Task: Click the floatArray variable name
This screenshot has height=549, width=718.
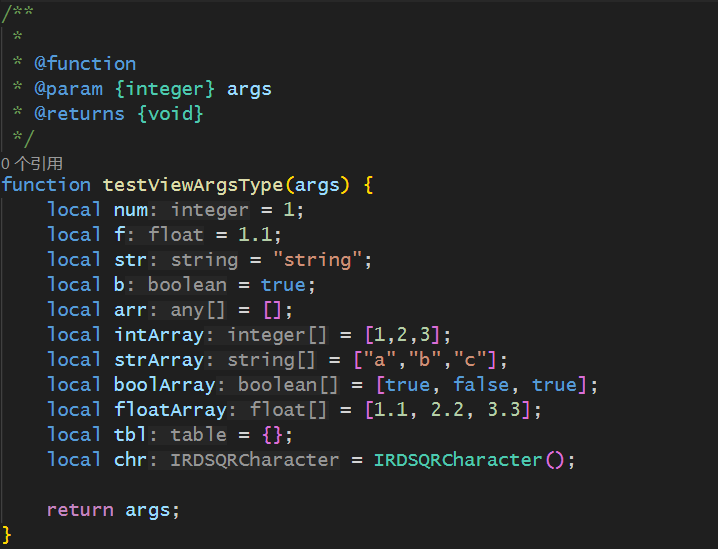Action: 170,410
